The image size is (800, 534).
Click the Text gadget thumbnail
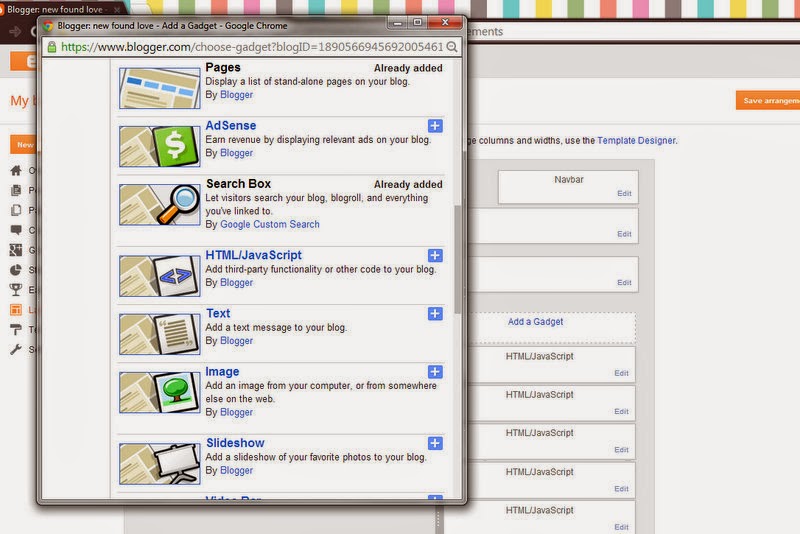tap(160, 334)
